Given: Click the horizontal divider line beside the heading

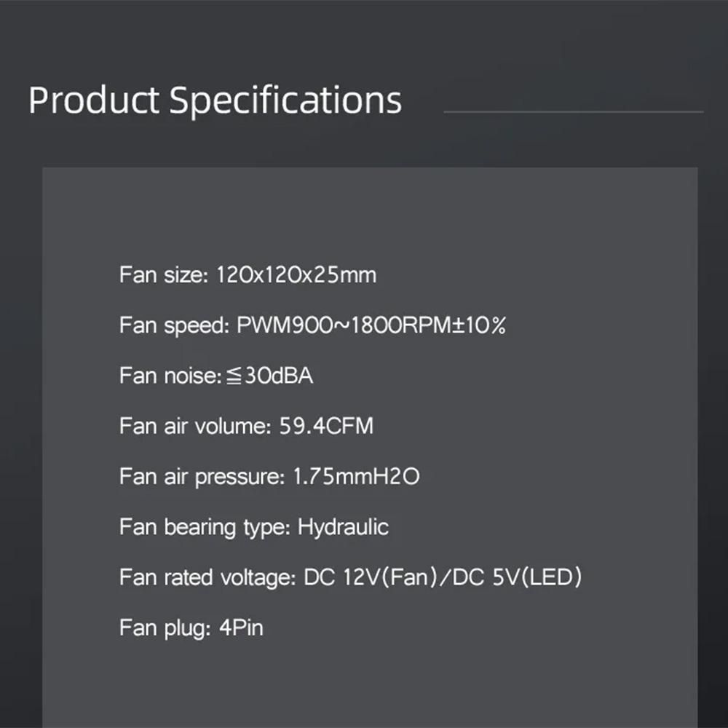Looking at the screenshot, I should (573, 112).
